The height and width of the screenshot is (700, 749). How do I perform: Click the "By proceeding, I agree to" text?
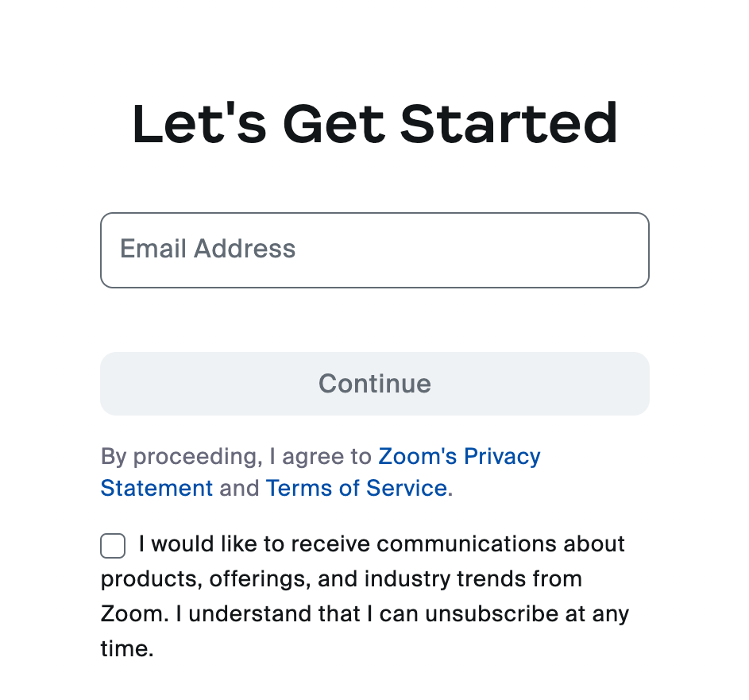pyautogui.click(x=236, y=457)
